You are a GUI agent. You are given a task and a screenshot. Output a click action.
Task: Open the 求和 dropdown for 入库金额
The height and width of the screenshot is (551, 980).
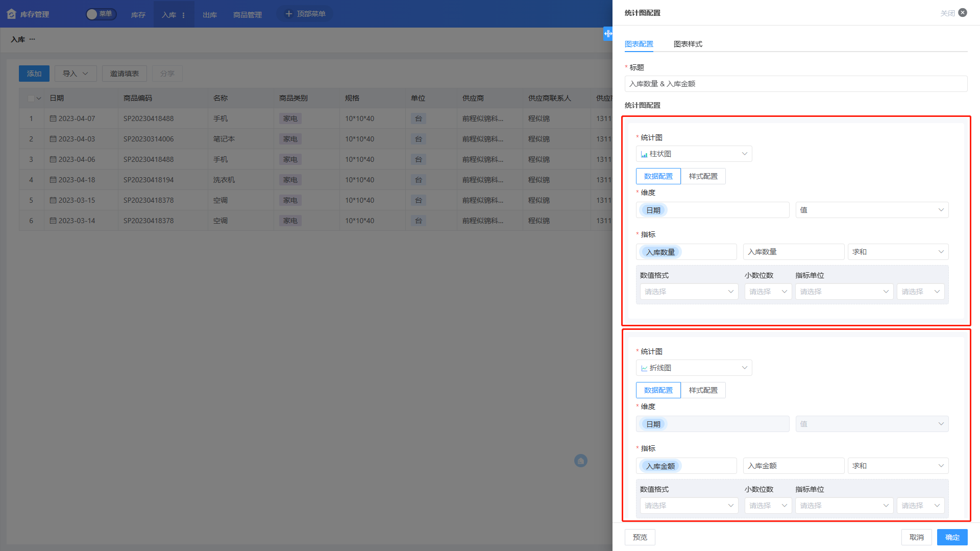click(x=898, y=466)
